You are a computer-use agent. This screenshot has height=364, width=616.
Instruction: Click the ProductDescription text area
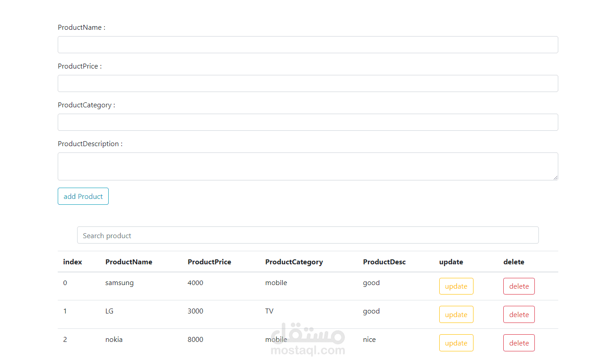coord(308,166)
